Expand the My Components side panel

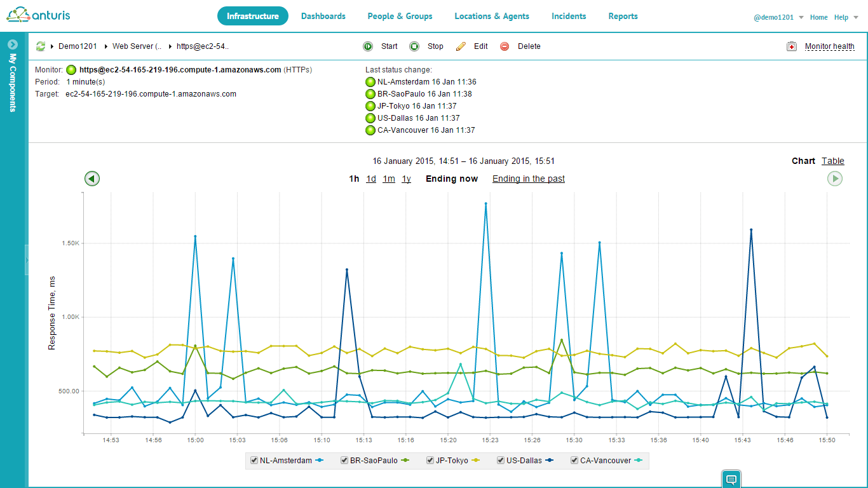click(12, 44)
